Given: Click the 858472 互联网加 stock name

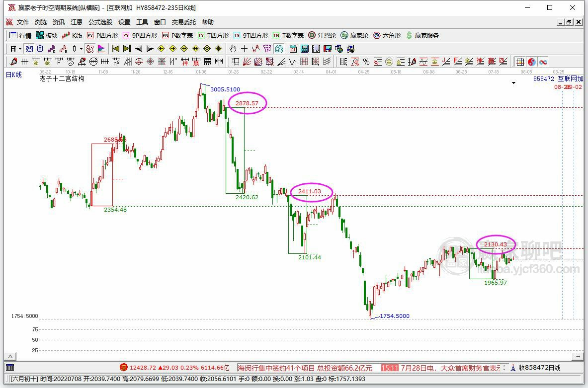Looking at the screenshot, I should pyautogui.click(x=558, y=78).
